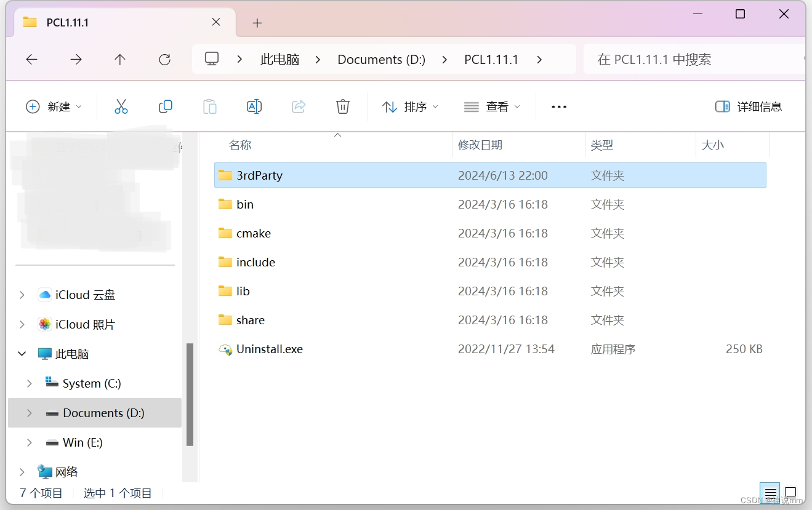Expand System (C:) in the navigation pane

29,383
